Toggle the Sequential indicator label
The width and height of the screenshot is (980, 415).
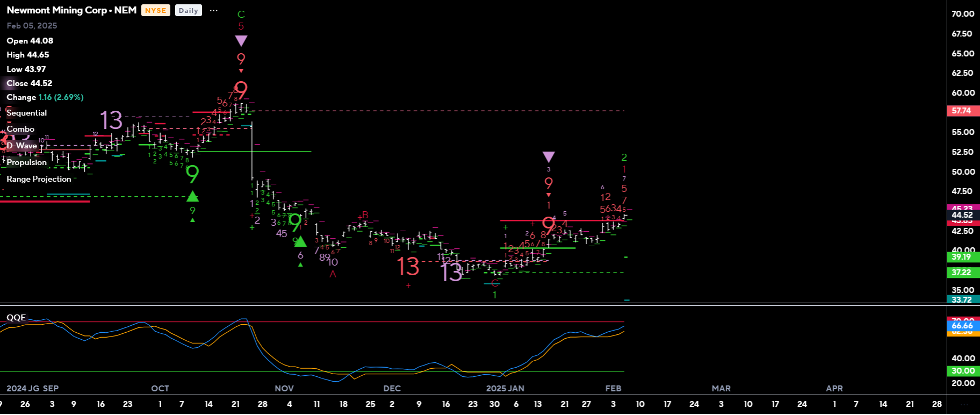(x=27, y=113)
